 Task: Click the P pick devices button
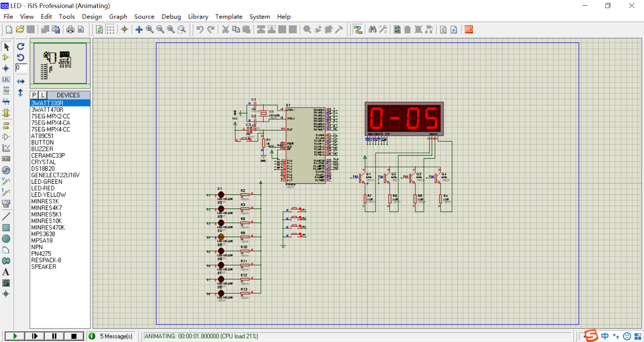point(34,95)
